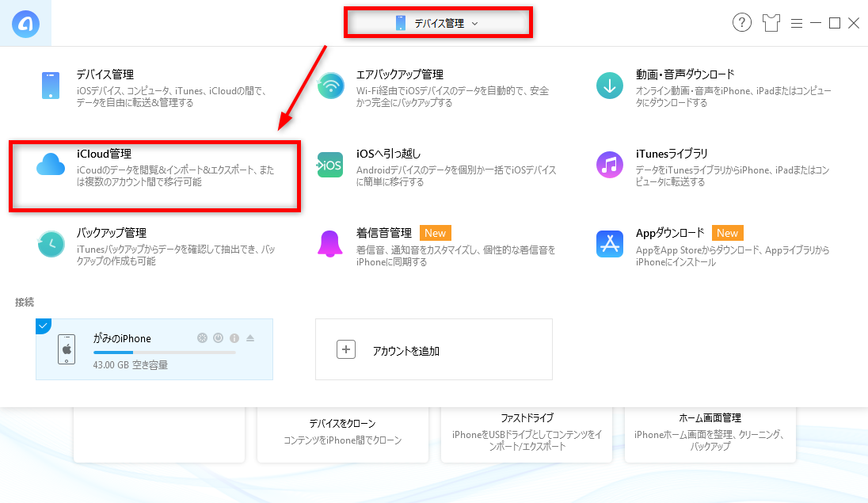This screenshot has height=503, width=868.
Task: Select the Appダウンロード menu title
Action: [670, 233]
